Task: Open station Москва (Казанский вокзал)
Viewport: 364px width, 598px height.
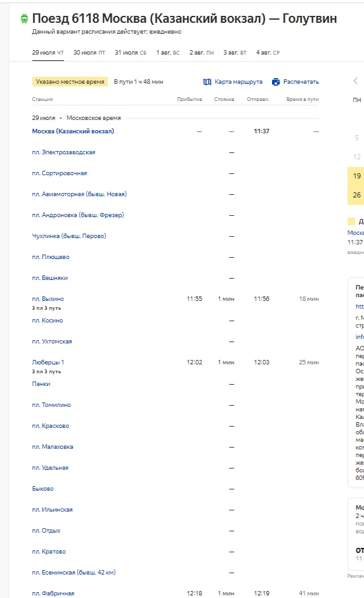Action: tap(73, 131)
